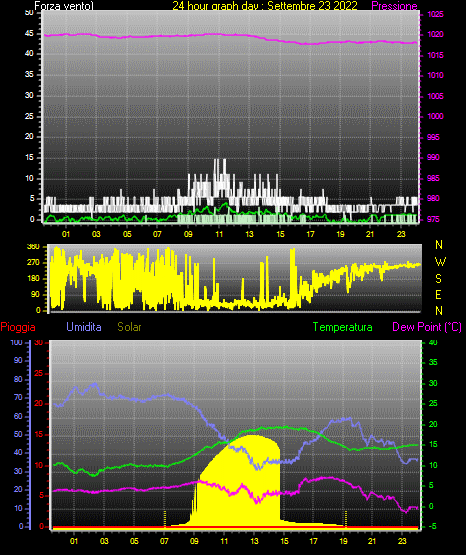Click the magenta "Pressione" label
Image resolution: width=466 pixels, height=555 pixels.
[394, 6]
